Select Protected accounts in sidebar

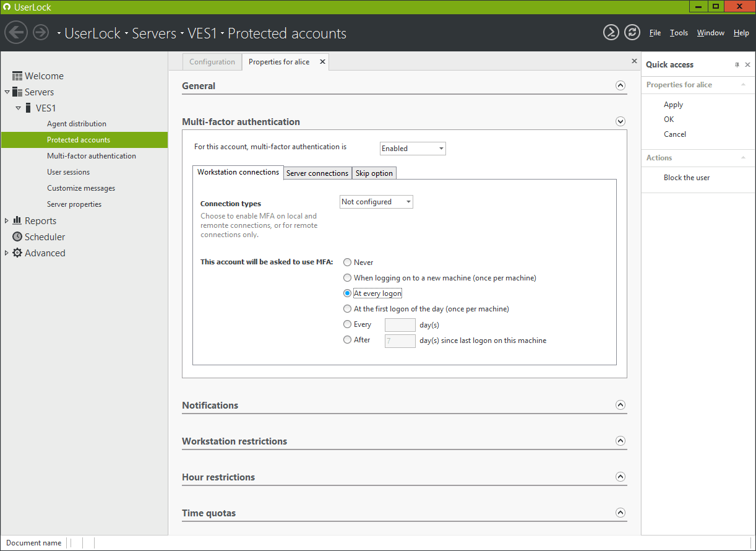[x=84, y=140]
